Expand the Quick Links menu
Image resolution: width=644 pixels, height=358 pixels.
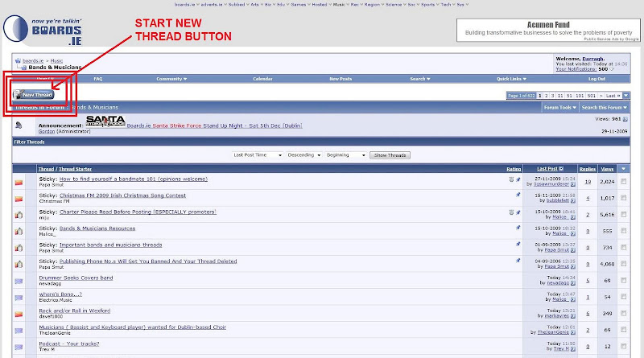coord(511,79)
